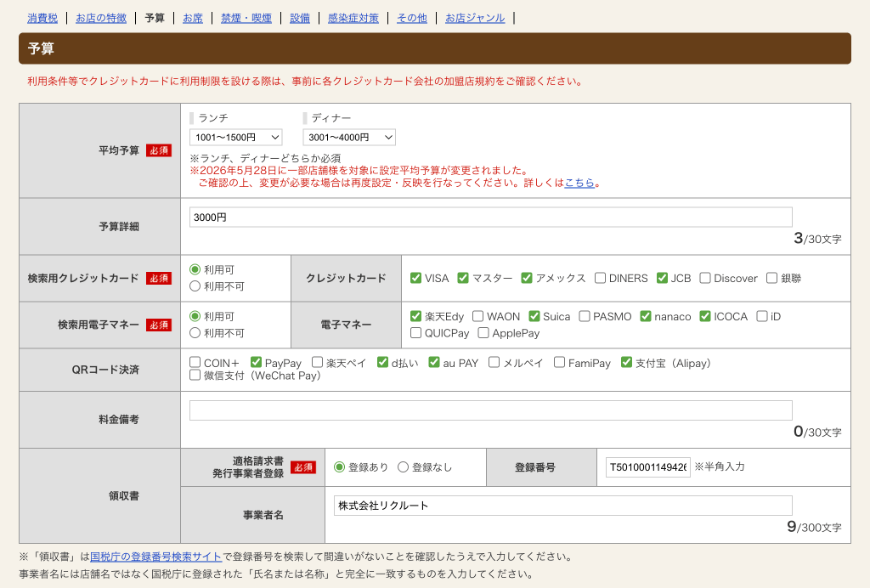870x588 pixels.
Task: Uncheck the VISA checkbox
Action: pyautogui.click(x=415, y=278)
